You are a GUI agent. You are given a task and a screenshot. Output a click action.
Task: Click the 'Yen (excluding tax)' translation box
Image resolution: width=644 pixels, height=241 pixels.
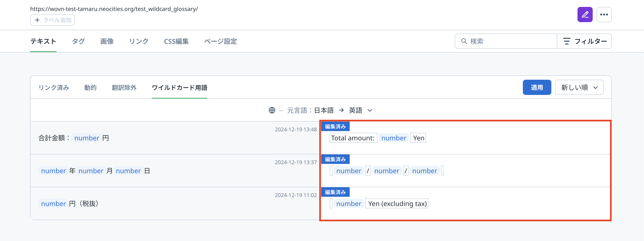pyautogui.click(x=397, y=203)
